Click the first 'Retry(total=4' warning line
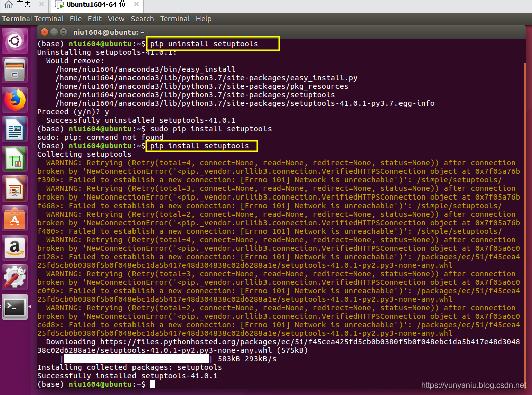532x395 pixels. (x=281, y=163)
